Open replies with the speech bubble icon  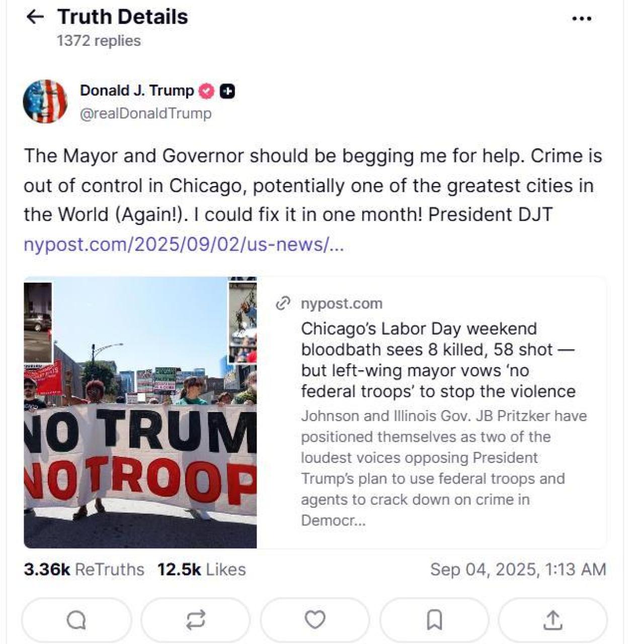point(78,620)
